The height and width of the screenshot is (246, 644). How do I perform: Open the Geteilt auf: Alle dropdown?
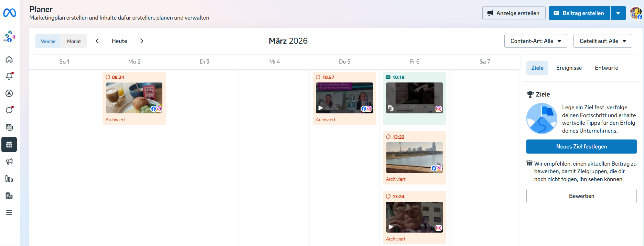pos(603,41)
